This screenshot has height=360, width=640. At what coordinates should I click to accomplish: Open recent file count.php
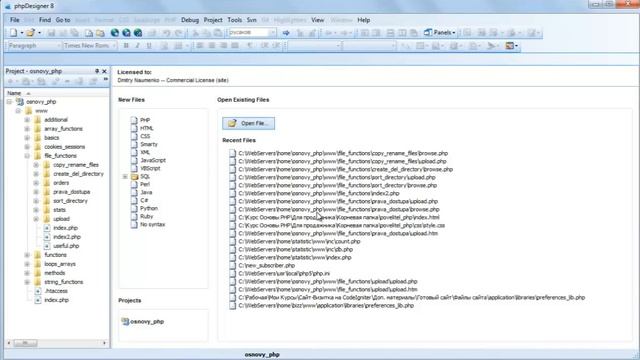[x=299, y=241]
